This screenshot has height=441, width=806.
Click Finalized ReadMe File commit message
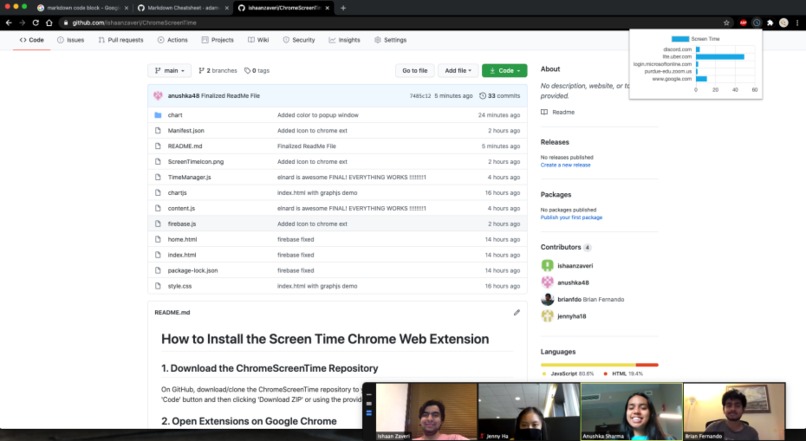pyautogui.click(x=230, y=96)
